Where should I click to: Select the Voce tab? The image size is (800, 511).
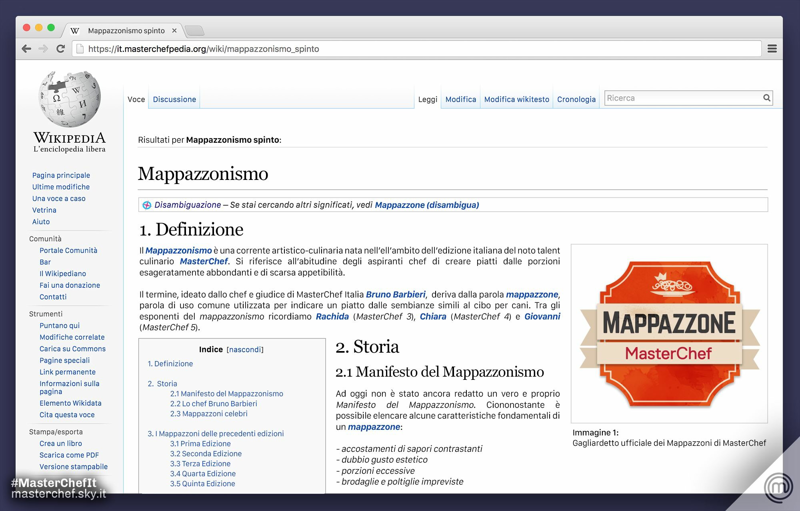[136, 99]
